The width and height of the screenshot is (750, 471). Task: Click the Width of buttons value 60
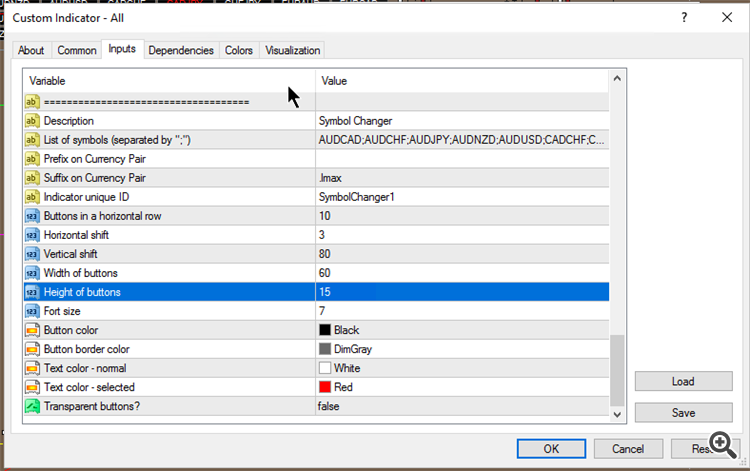325,273
